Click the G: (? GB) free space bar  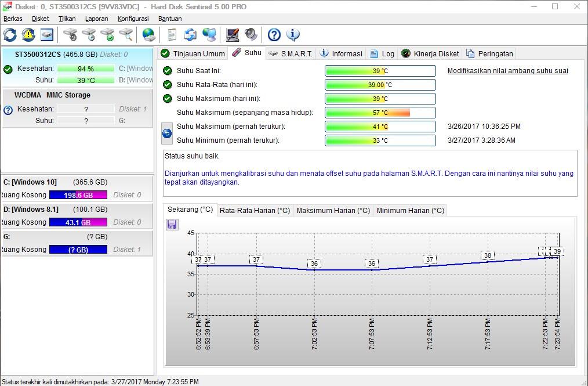78,250
